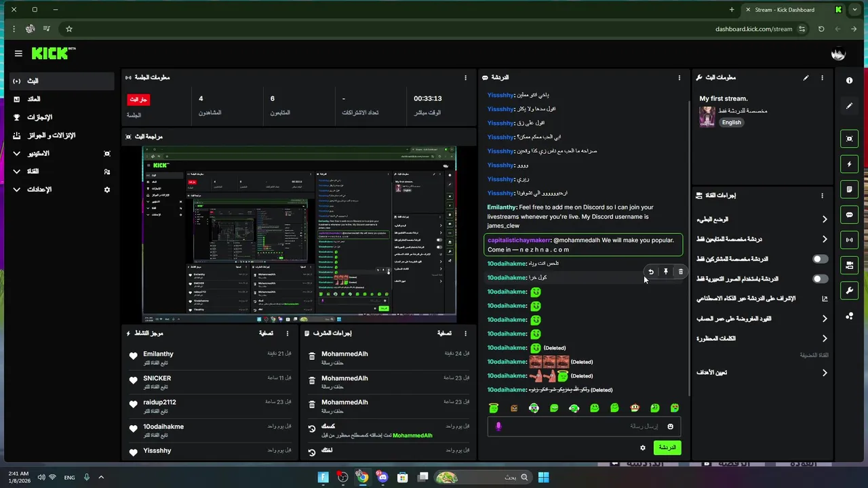Click the stream preview thumbnail
This screenshot has width=868, height=488.
(x=299, y=235)
